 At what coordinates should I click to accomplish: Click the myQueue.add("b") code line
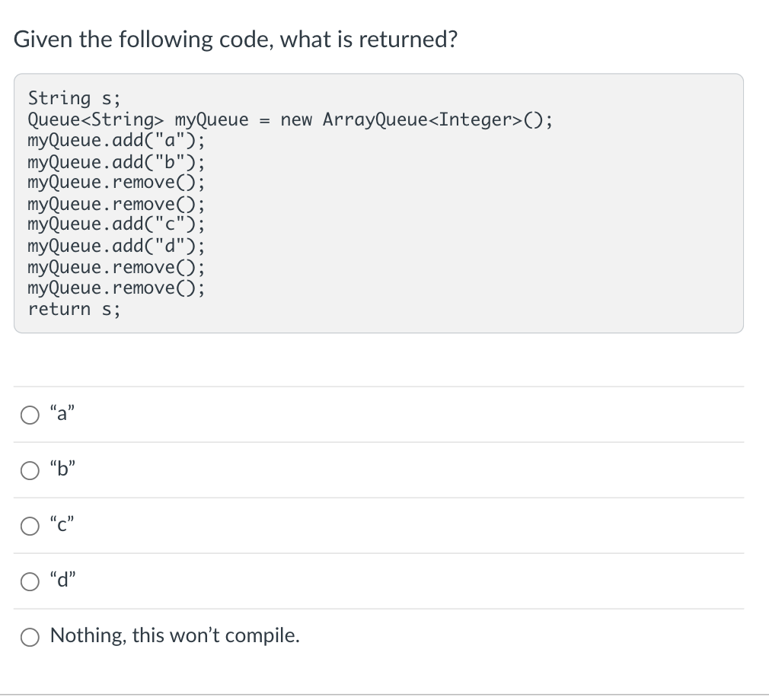[x=116, y=162]
